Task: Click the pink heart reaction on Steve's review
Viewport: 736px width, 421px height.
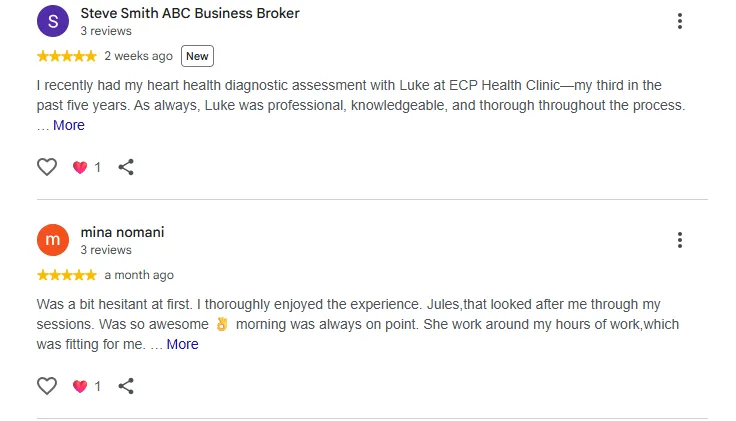Action: pos(80,167)
